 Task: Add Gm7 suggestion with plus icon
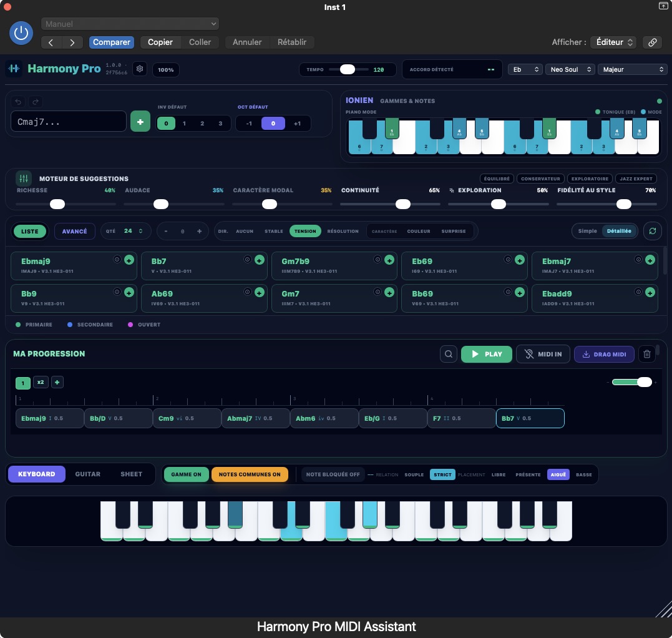coord(389,292)
